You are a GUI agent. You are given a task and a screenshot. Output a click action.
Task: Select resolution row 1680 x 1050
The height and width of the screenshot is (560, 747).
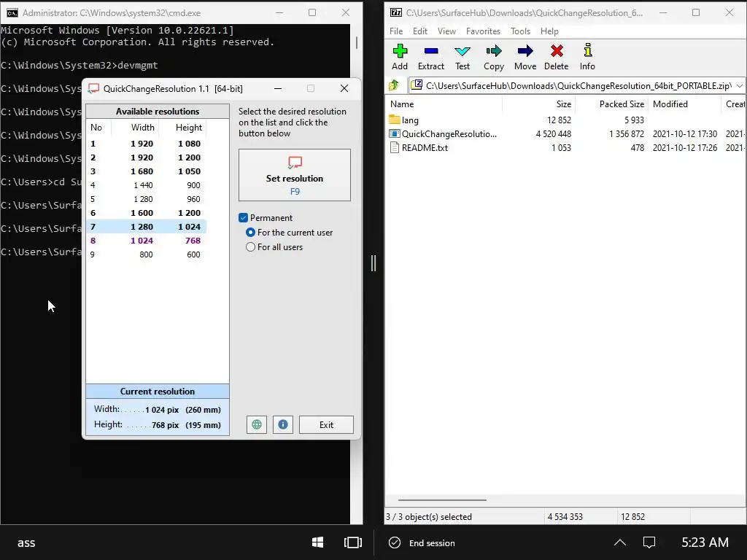coord(146,171)
